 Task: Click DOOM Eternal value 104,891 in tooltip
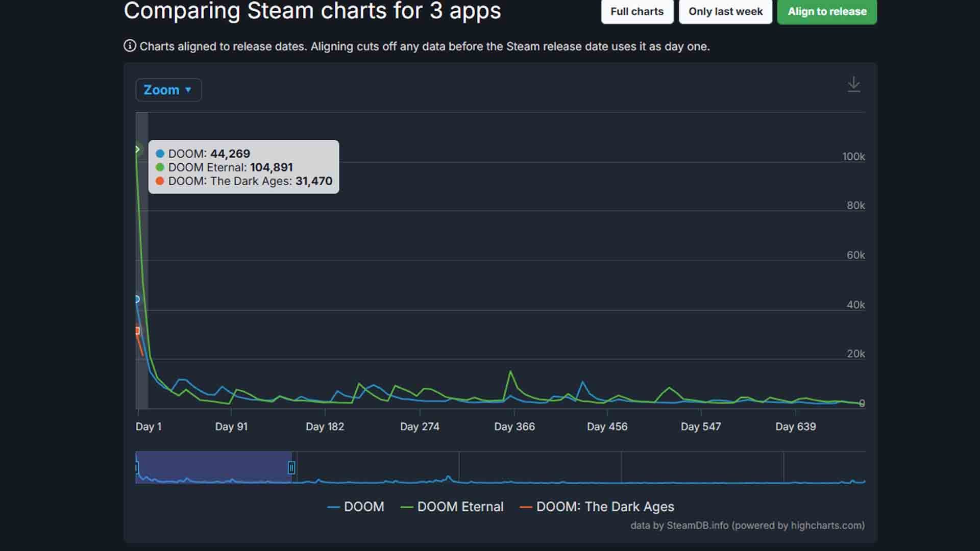click(271, 167)
